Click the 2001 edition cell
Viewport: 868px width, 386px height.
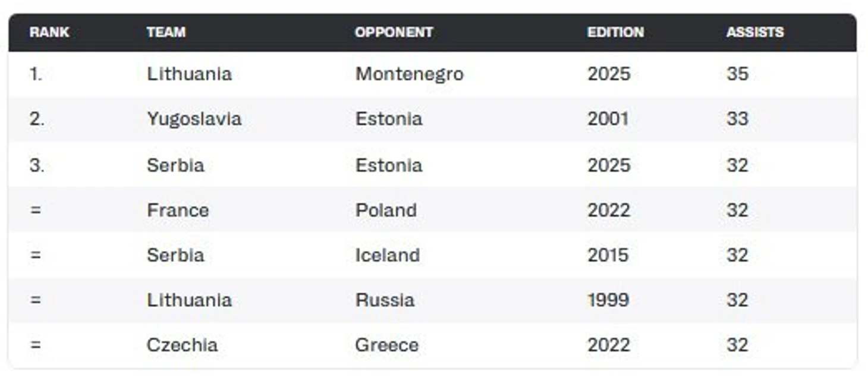click(x=608, y=119)
